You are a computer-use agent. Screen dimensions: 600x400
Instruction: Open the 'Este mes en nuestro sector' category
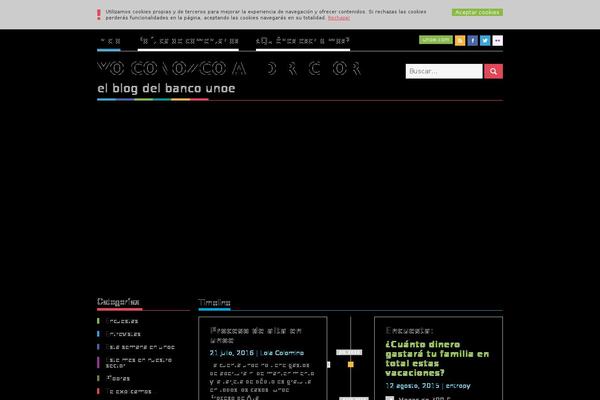tap(139, 362)
